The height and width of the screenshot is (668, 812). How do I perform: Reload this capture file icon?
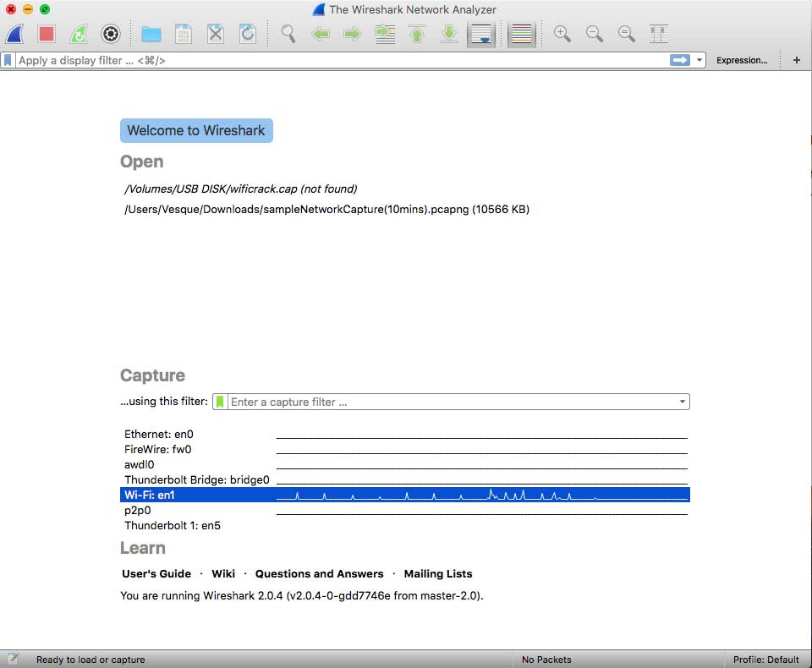pos(248,34)
